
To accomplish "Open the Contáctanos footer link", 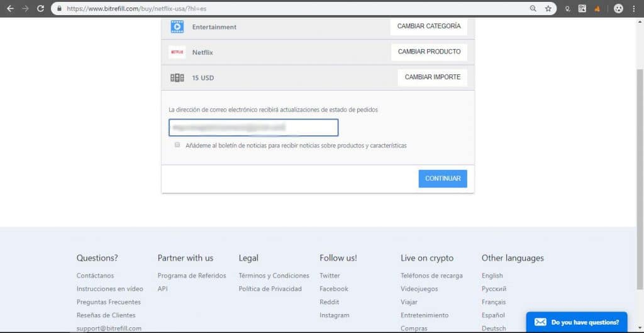I will tap(96, 276).
